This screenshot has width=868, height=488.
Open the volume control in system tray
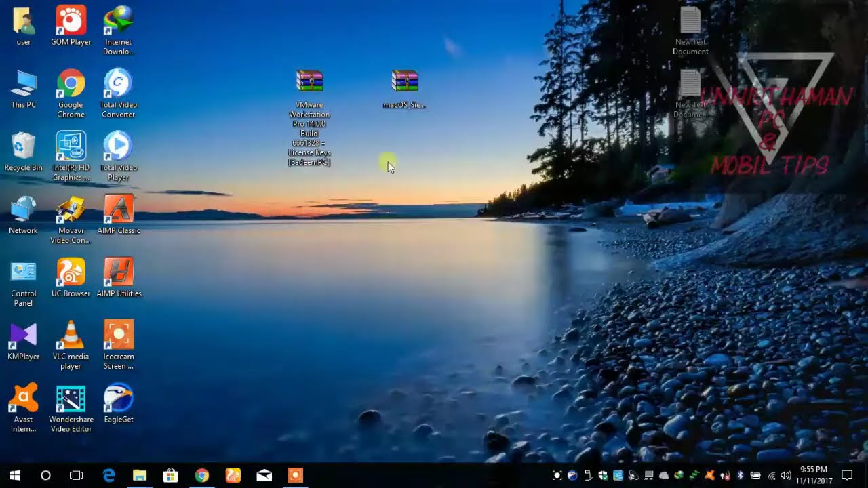pyautogui.click(x=786, y=475)
